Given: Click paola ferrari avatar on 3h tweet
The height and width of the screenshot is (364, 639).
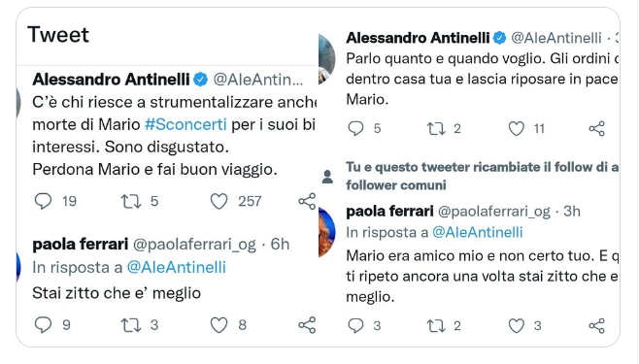Looking at the screenshot, I should coord(327,232).
